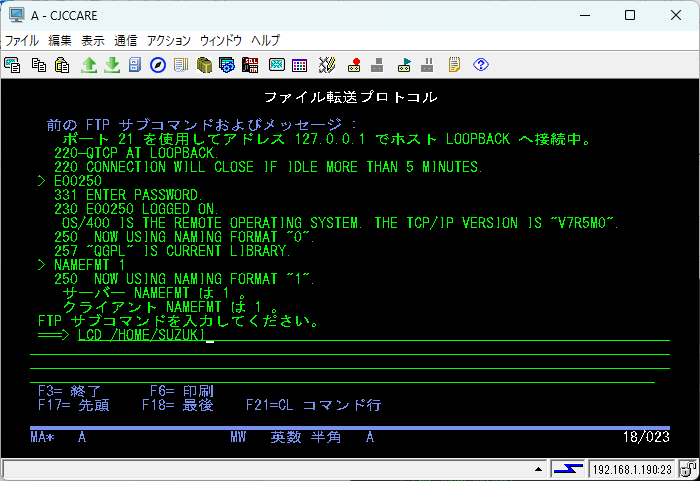700x481 pixels.
Task: Click the pencil and checkered customize icon
Action: tap(327, 65)
